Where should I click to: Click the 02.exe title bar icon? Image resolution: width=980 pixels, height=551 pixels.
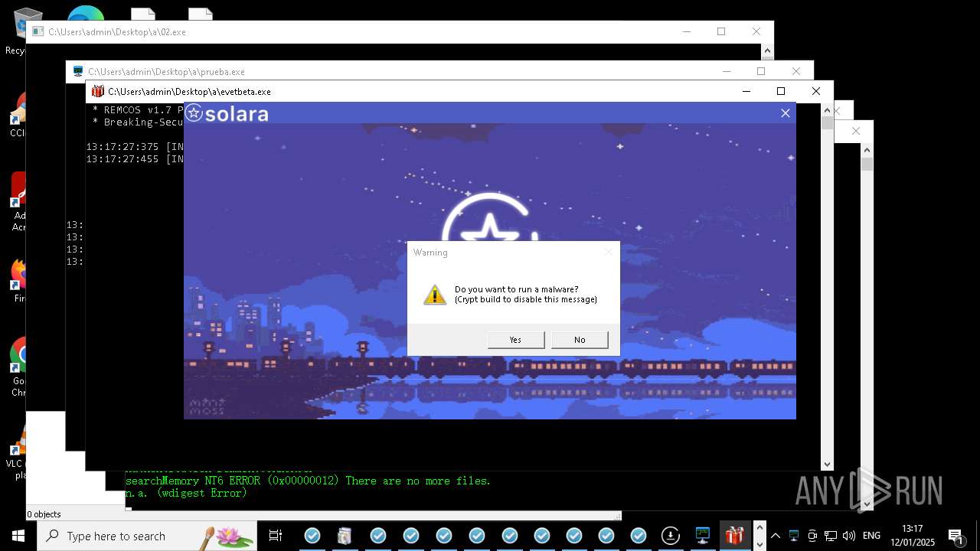pyautogui.click(x=38, y=31)
